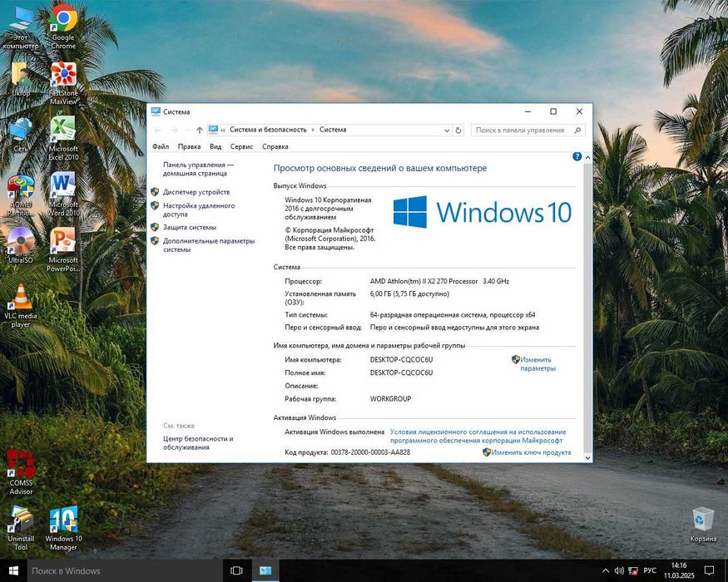Viewport: 728px width, 582px height.
Task: Click the magnifier icon in the search box
Action: click(x=577, y=131)
